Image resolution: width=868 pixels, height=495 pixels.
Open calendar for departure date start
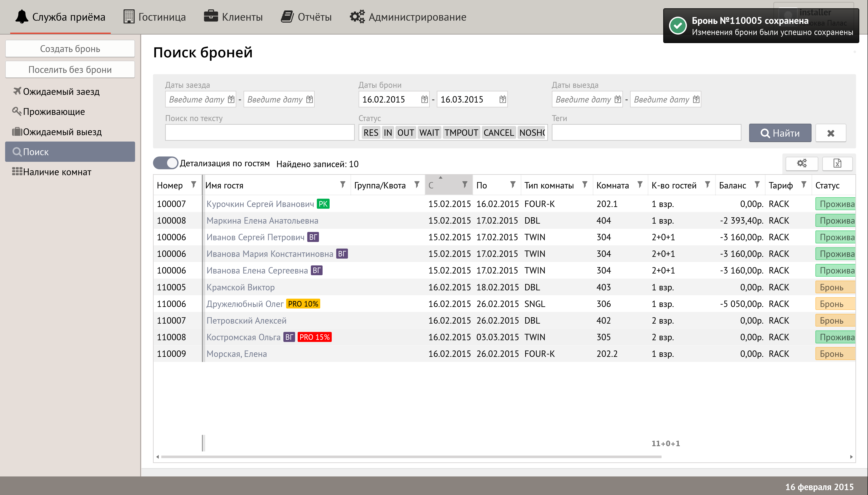[x=618, y=99]
